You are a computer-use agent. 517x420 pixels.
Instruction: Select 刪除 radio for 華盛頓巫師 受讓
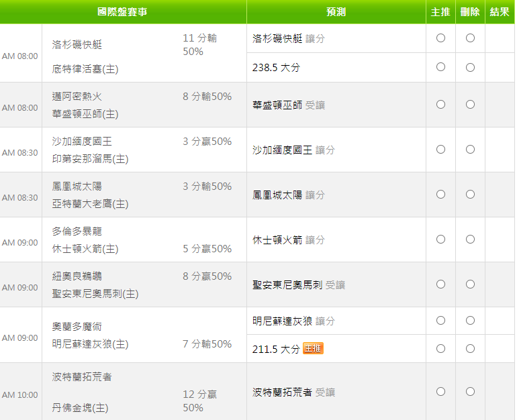click(470, 105)
